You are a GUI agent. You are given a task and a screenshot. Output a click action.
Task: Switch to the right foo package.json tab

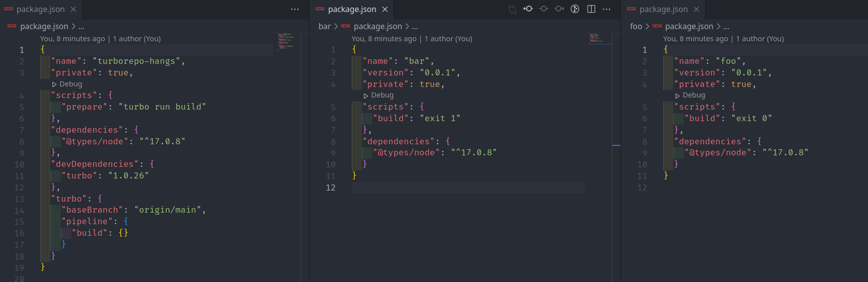664,9
